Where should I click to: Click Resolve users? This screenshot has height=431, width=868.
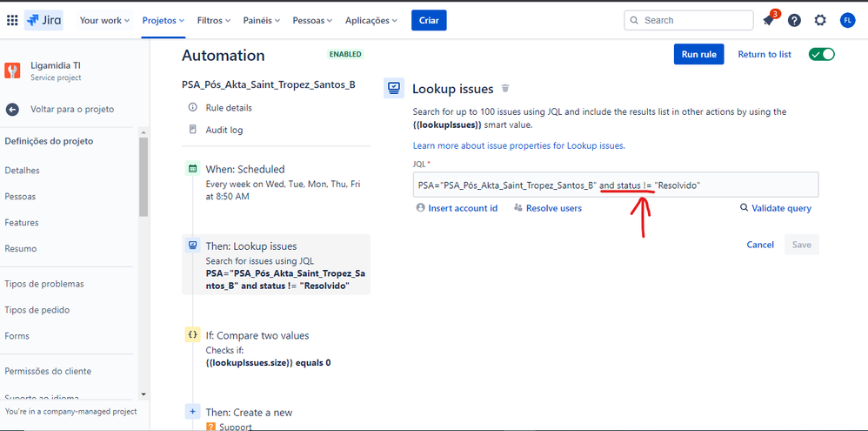[x=547, y=208]
